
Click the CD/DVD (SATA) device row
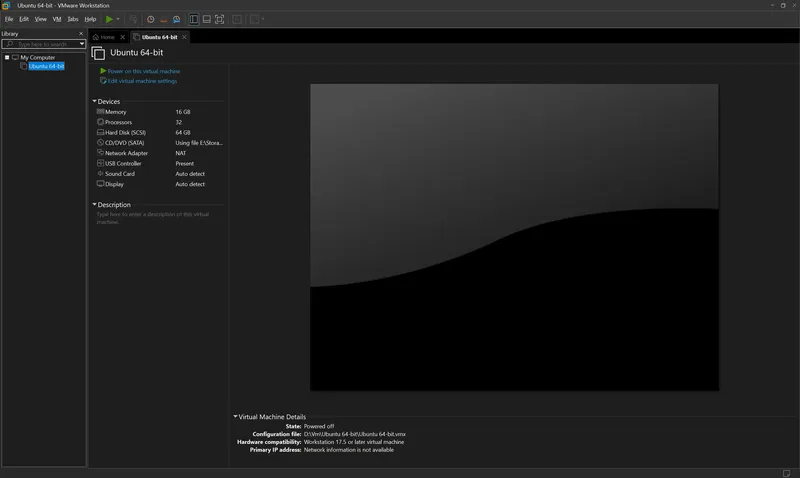tap(160, 143)
